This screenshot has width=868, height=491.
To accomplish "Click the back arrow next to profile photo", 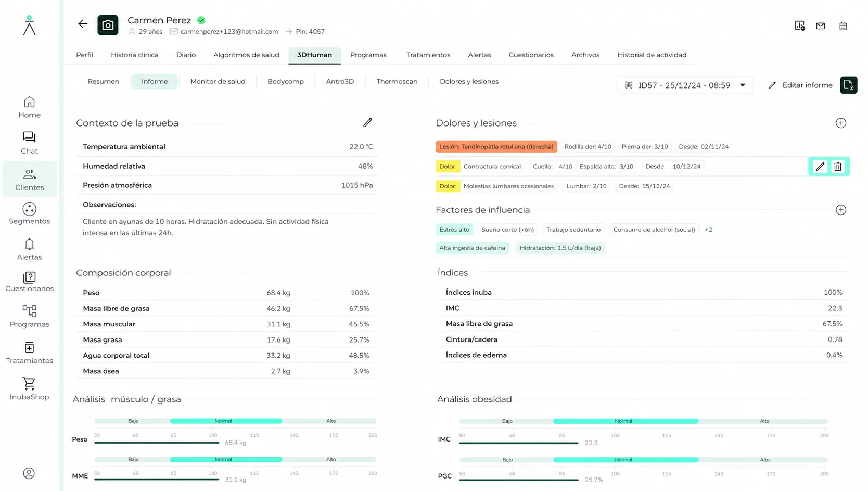I will [x=83, y=24].
